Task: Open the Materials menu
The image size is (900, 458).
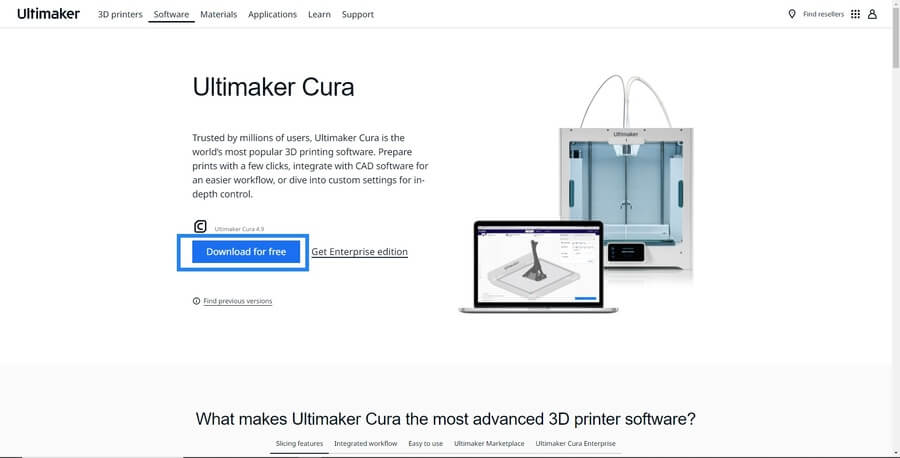Action: [218, 14]
